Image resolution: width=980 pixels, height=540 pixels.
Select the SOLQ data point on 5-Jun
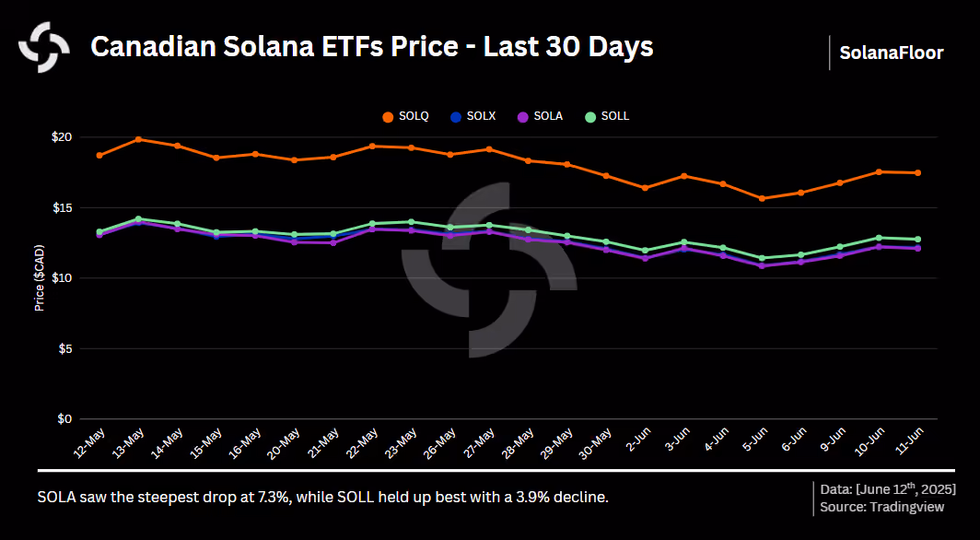coord(762,198)
